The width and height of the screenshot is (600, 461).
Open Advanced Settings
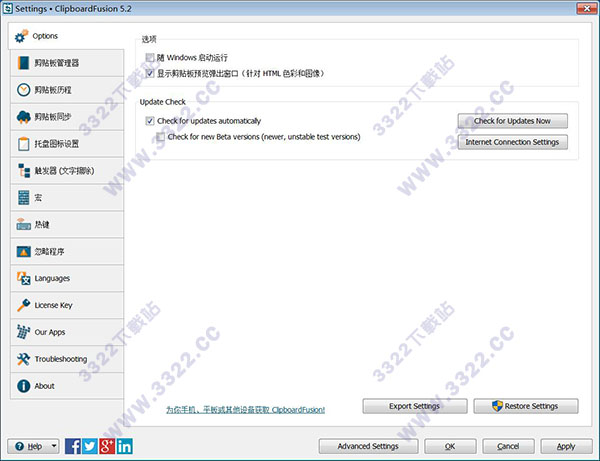[x=368, y=446]
